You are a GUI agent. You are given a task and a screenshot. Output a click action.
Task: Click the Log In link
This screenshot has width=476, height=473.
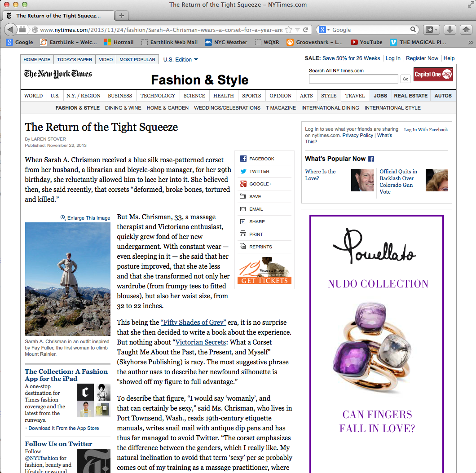coord(393,58)
